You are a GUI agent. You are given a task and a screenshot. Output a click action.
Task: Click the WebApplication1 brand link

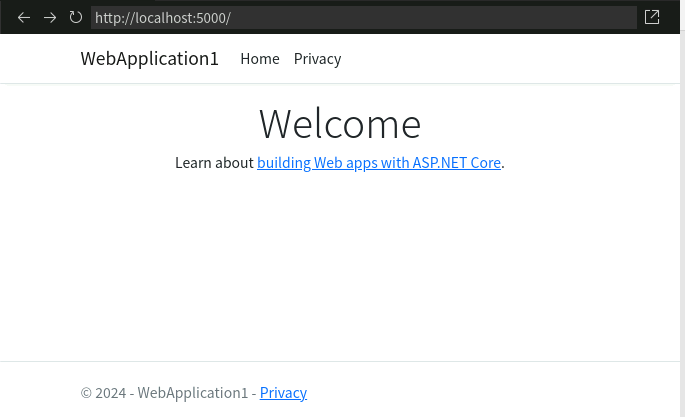click(x=149, y=59)
